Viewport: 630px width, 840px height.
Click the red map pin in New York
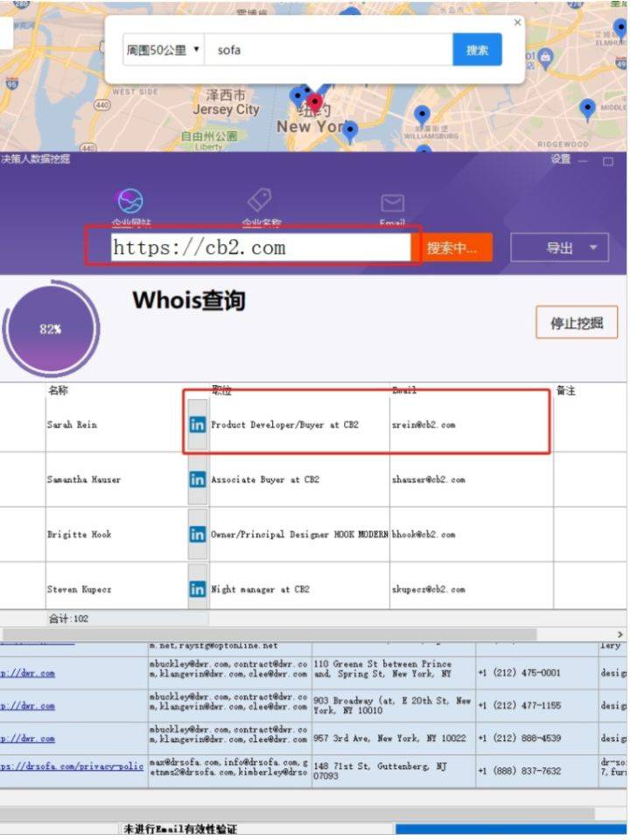coord(314,102)
